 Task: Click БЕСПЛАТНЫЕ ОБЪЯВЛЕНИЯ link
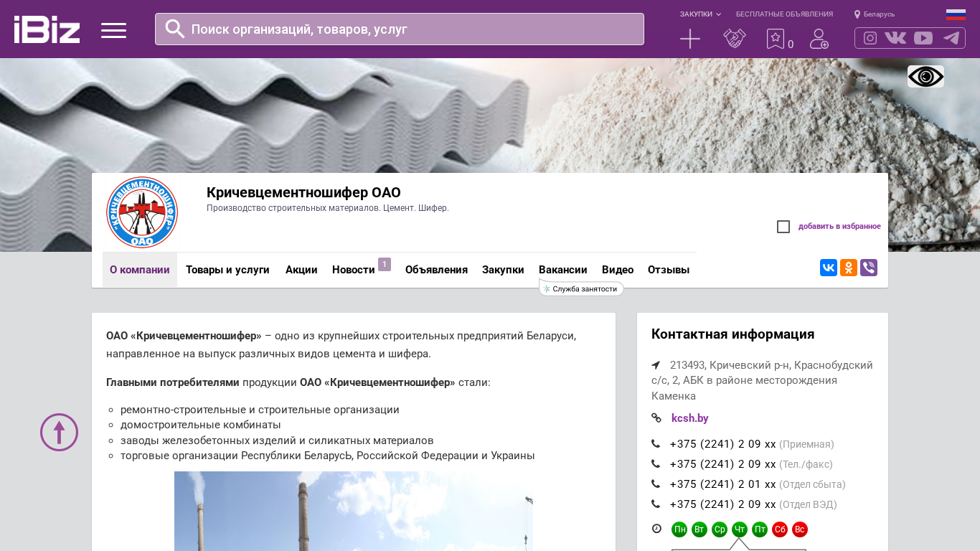click(784, 14)
